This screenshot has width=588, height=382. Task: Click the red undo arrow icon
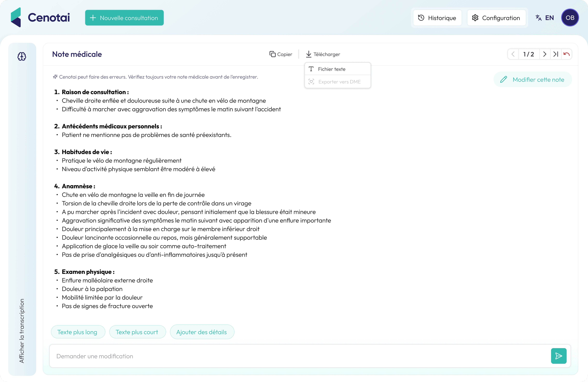(566, 54)
